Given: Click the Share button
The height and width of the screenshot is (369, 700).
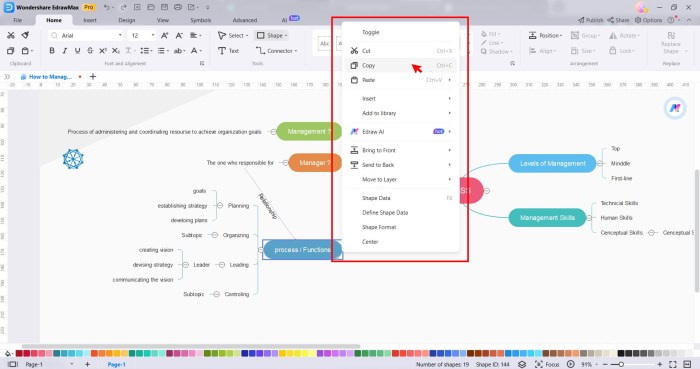Looking at the screenshot, I should [x=618, y=20].
